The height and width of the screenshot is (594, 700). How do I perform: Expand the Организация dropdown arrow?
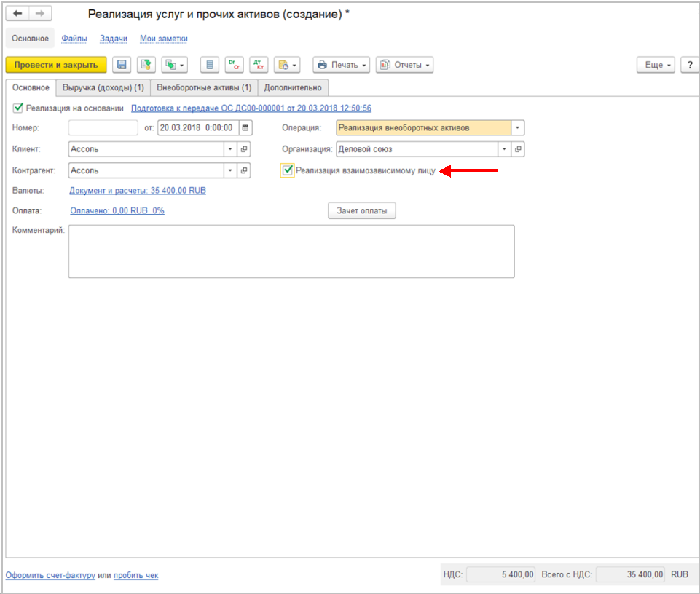pyautogui.click(x=505, y=149)
